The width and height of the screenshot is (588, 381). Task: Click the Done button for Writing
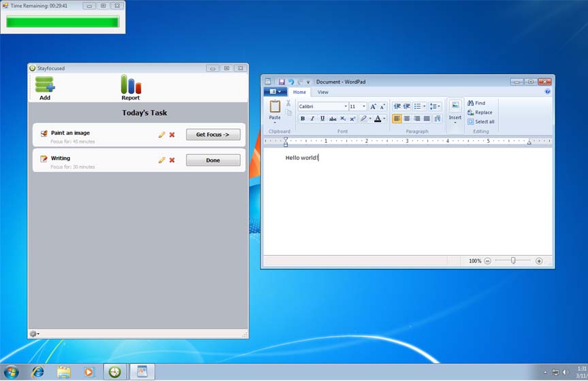(213, 160)
